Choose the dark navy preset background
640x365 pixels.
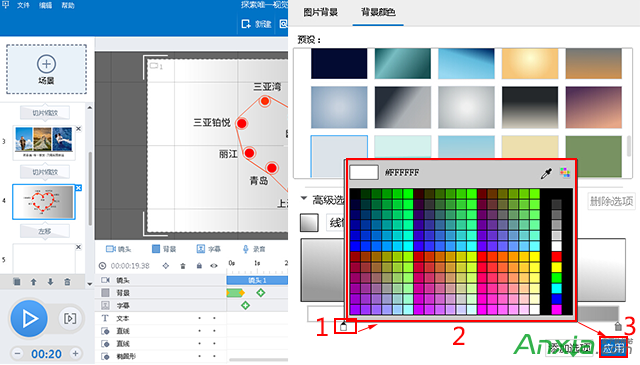pyautogui.click(x=339, y=64)
